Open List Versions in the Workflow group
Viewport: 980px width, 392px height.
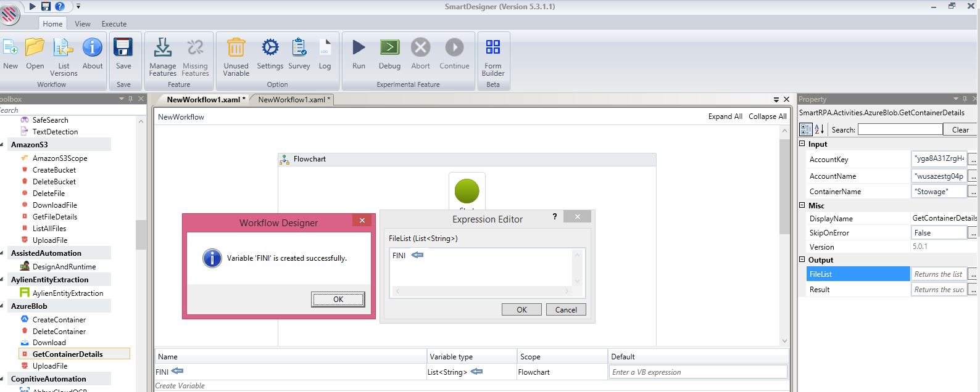click(64, 49)
